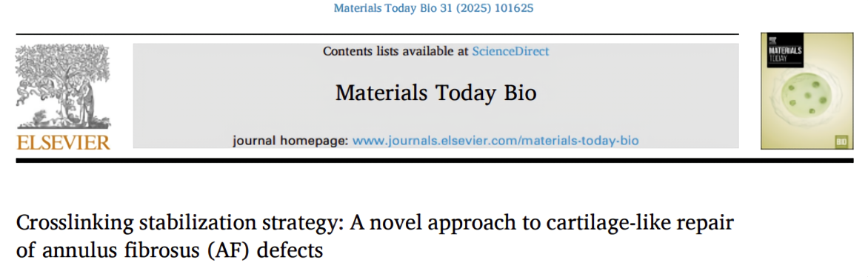The width and height of the screenshot is (868, 277).
Task: Click the Crosslinking stabilization strategy article title
Action: [x=375, y=236]
